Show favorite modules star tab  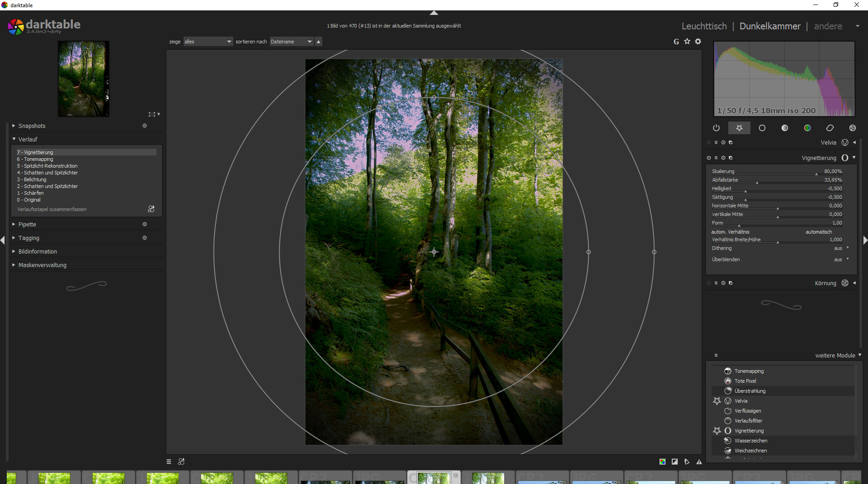tap(739, 128)
